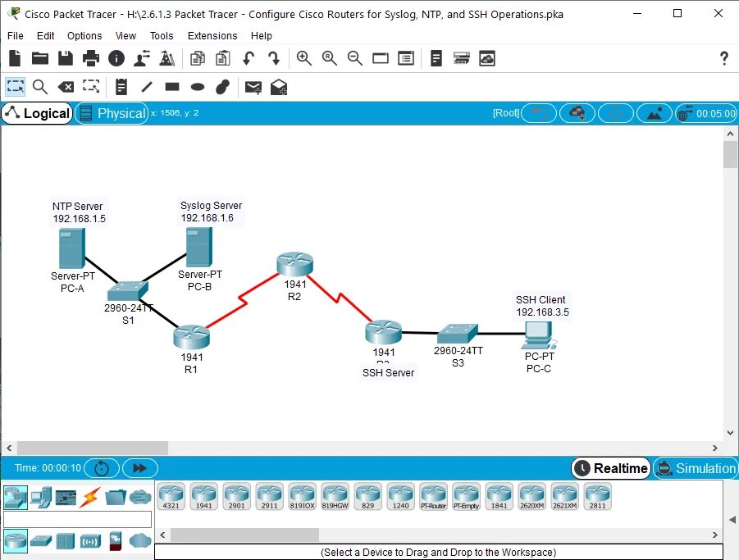Screen dimensions: 739x560
Task: Redo the last action
Action: [x=274, y=58]
